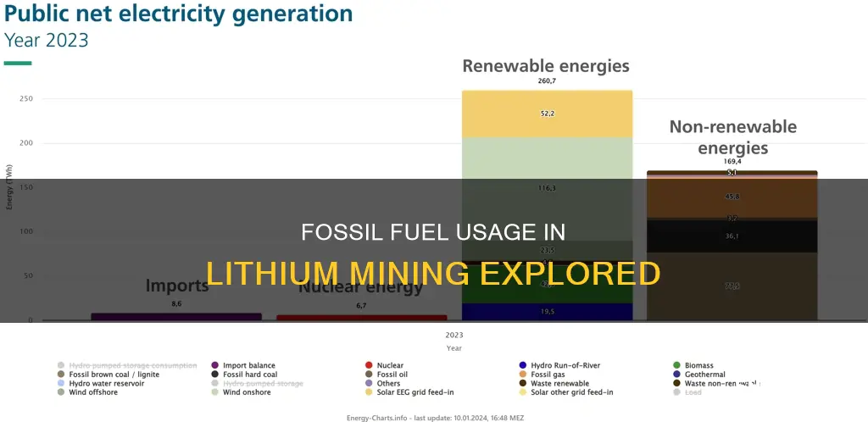Viewport: 868px width, 422px height.
Task: Toggle the Nuclear series in legend
Action: pos(384,365)
